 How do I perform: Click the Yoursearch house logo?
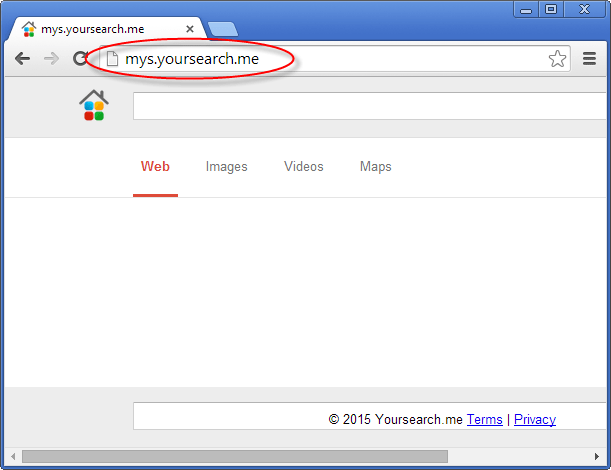[94, 105]
